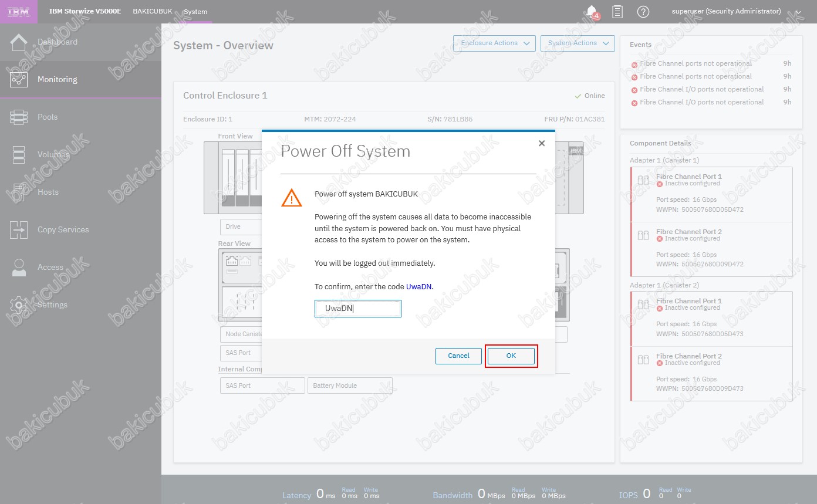Expand the System Actions dropdown
The image size is (817, 504).
pos(578,43)
